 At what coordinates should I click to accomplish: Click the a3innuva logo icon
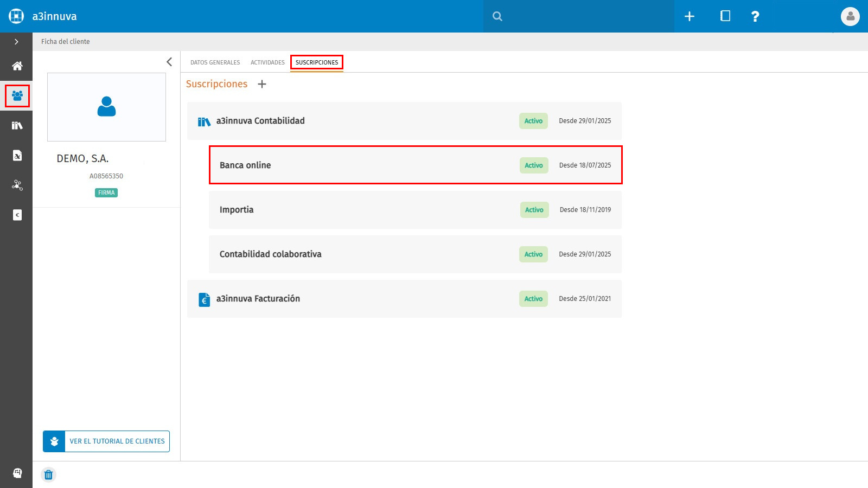click(x=16, y=16)
